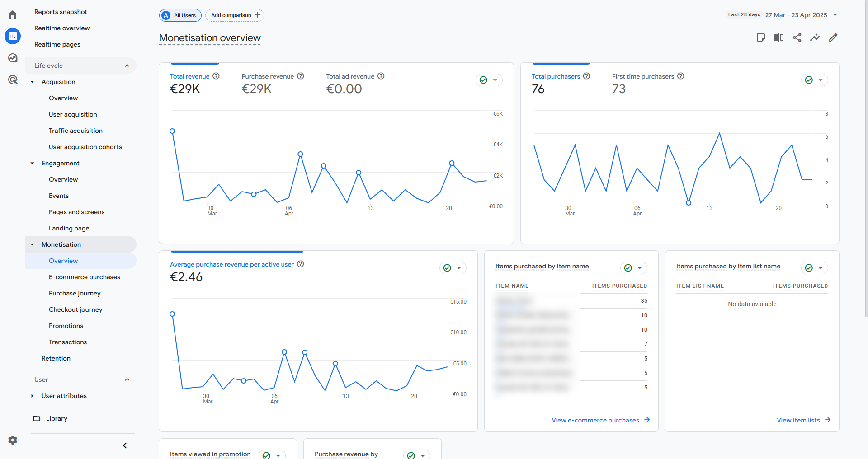The image size is (868, 459).
Task: Collapse the Life cycle section
Action: coord(127,66)
